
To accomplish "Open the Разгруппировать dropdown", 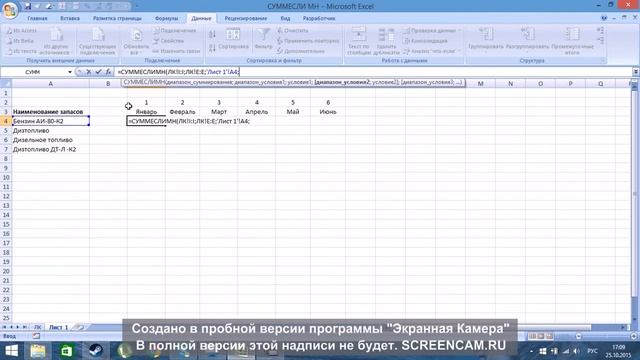I will point(527,41).
